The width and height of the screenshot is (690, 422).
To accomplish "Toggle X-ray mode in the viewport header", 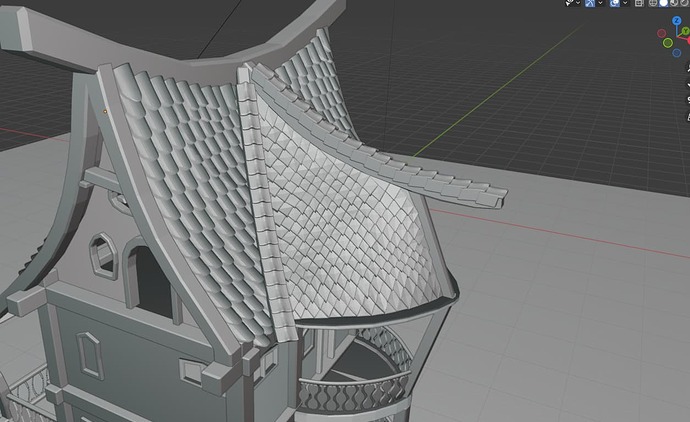I will [x=639, y=3].
